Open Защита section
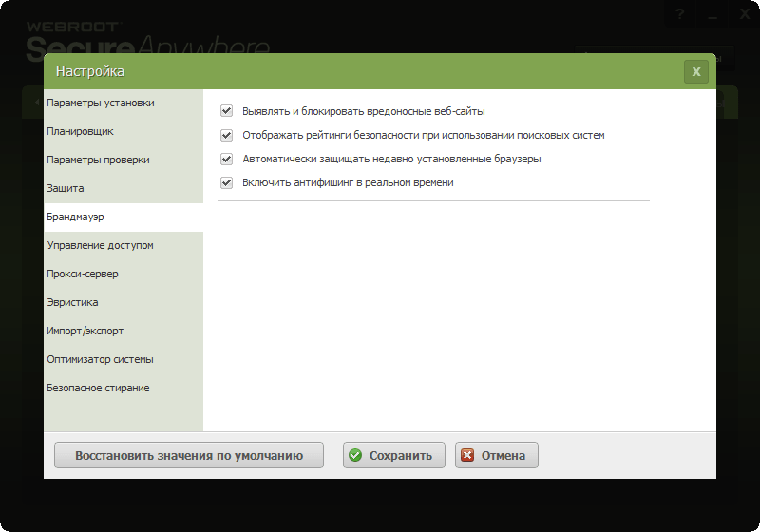This screenshot has height=532, width=760. point(123,188)
